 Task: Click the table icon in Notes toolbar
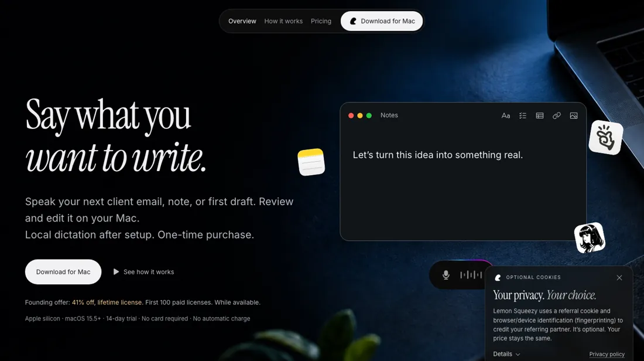point(540,115)
